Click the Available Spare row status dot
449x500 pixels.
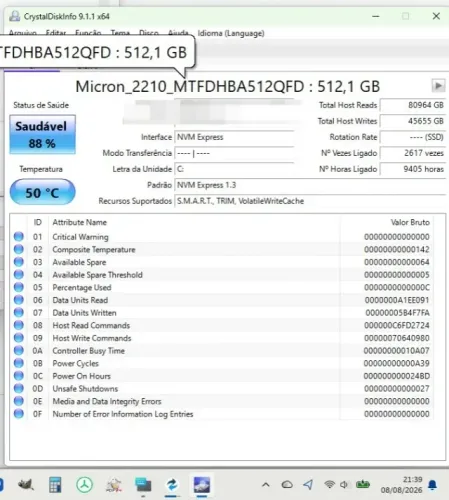pyautogui.click(x=19, y=262)
